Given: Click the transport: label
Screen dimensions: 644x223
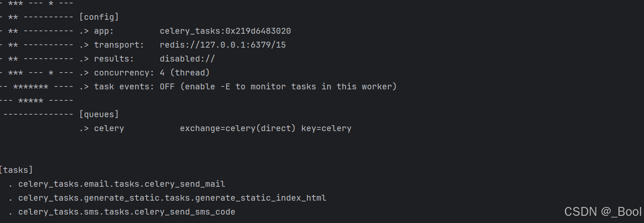Looking at the screenshot, I should tap(119, 45).
